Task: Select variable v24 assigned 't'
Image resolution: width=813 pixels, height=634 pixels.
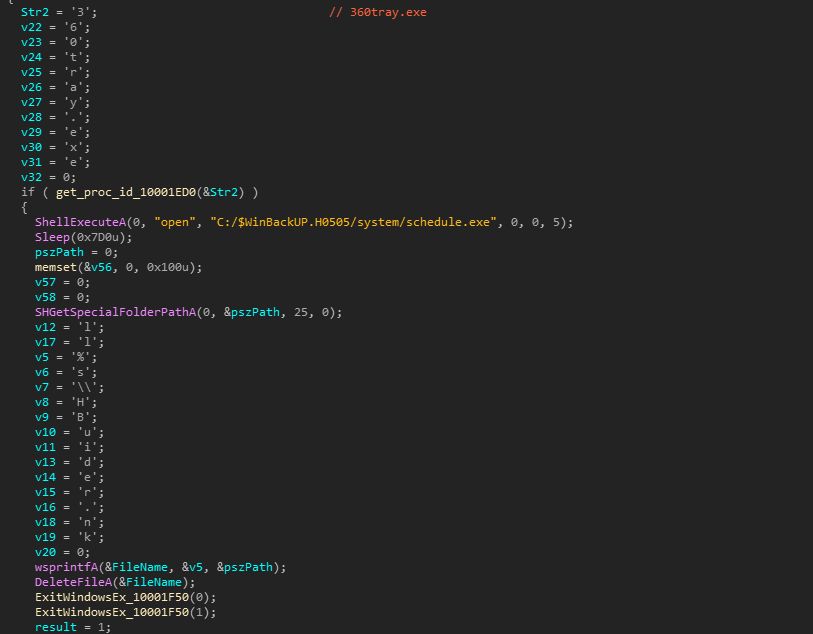Action: coord(31,57)
